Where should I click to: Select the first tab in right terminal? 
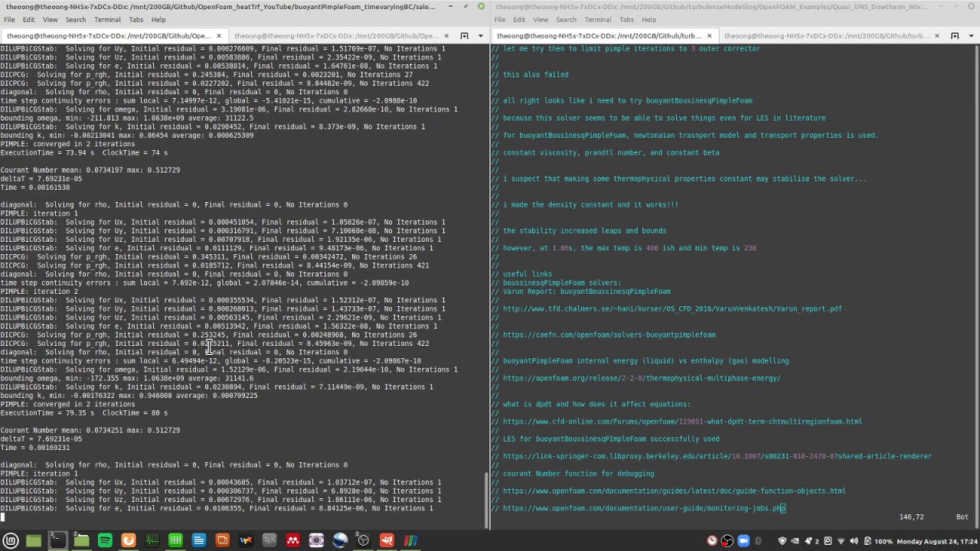tap(603, 36)
